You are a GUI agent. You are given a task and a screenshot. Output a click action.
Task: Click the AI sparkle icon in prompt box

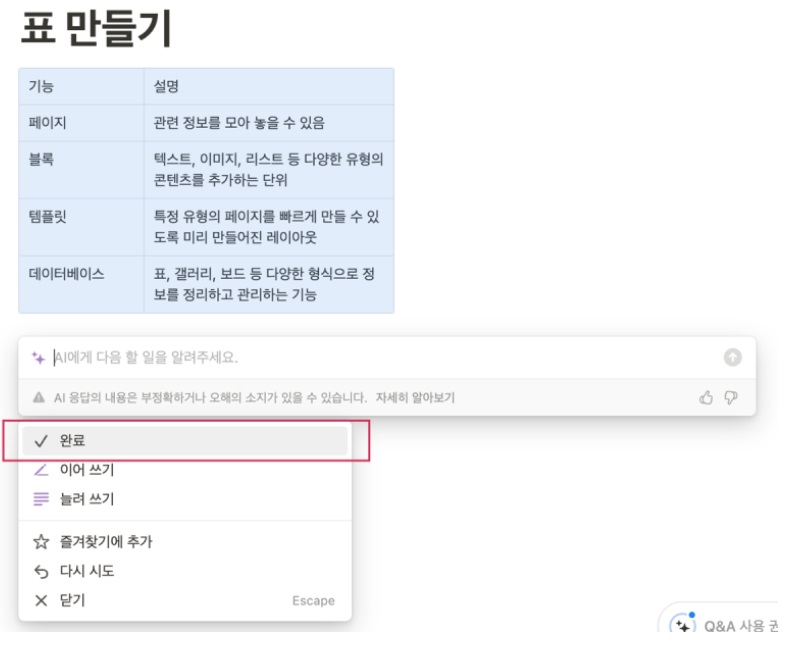[x=38, y=358]
